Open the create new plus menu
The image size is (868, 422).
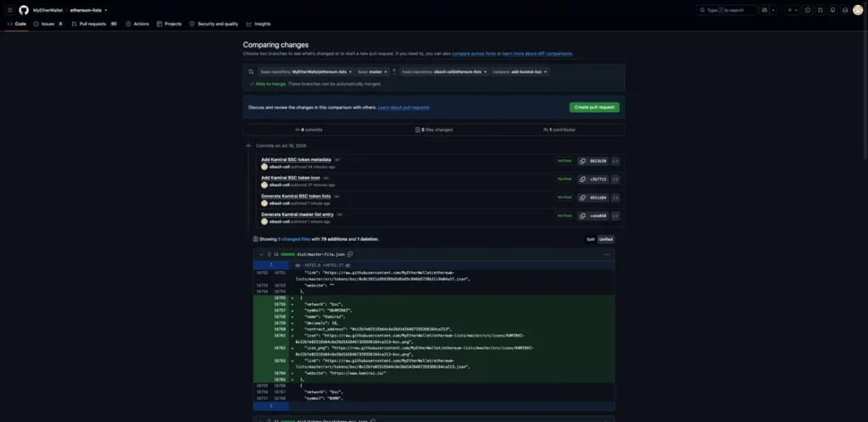coord(793,10)
